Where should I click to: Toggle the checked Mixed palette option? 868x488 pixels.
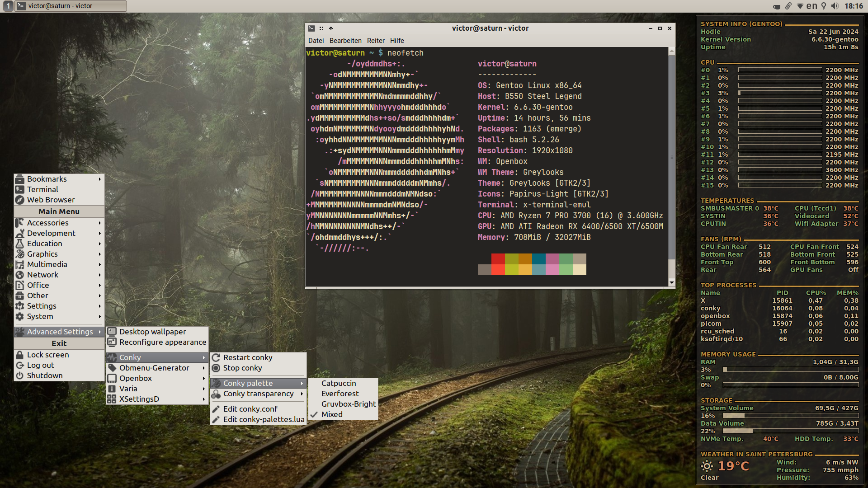coord(332,414)
